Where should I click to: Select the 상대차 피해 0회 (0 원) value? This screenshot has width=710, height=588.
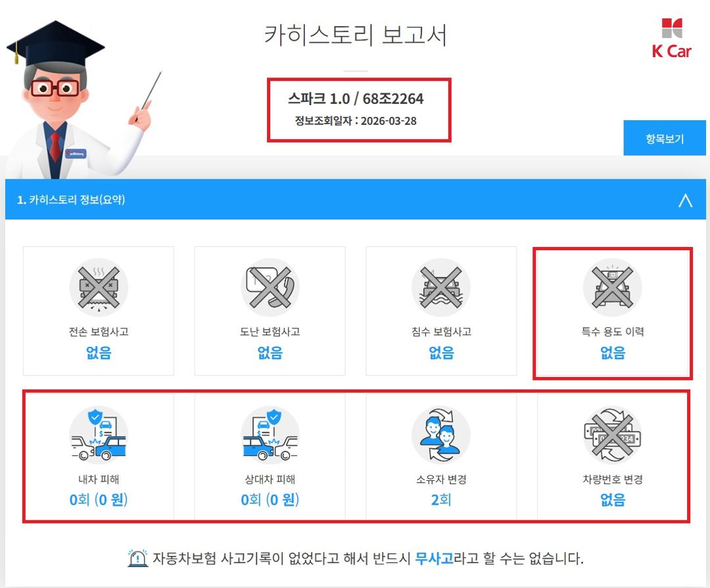tap(270, 500)
